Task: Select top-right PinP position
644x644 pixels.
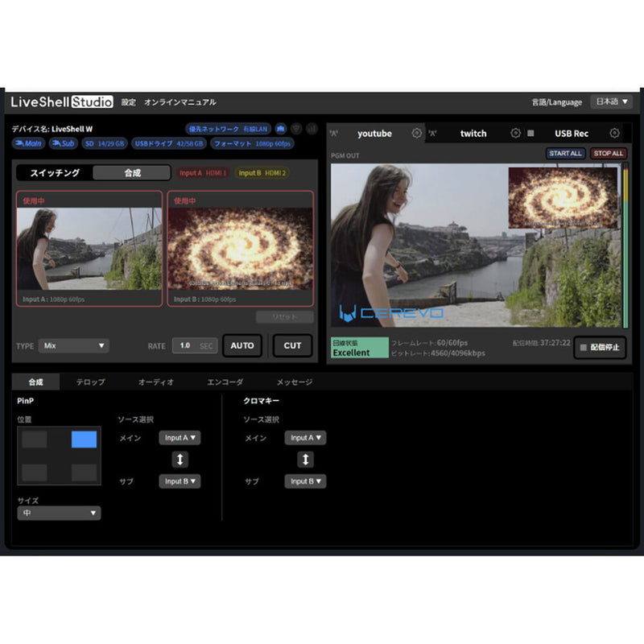Action: point(84,440)
